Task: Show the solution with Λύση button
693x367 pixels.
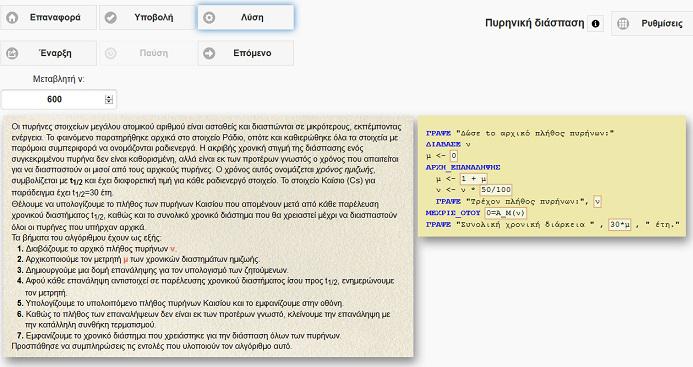Action: click(x=245, y=18)
